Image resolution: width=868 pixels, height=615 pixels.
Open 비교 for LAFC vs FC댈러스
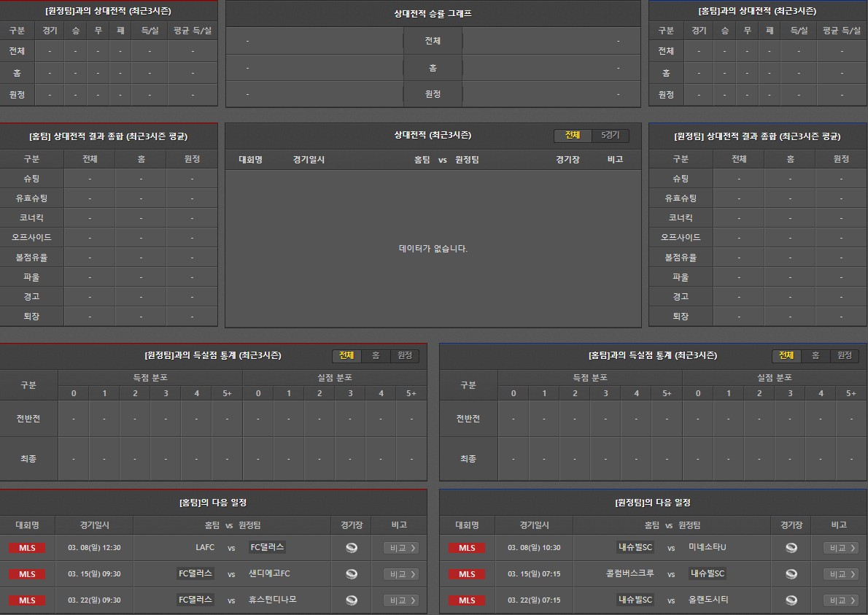[401, 548]
